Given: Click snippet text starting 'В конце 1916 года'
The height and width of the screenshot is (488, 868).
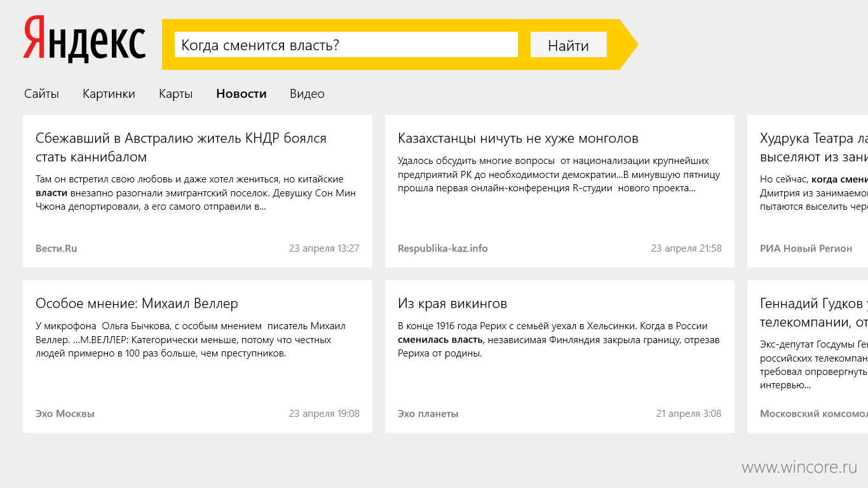Looking at the screenshot, I should coord(559,340).
